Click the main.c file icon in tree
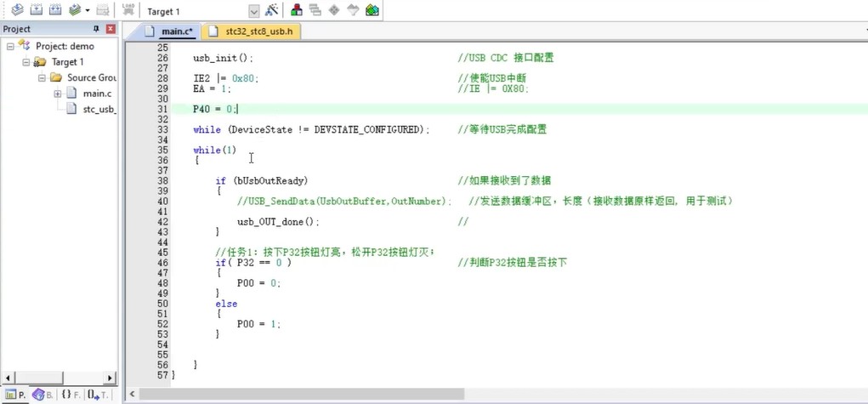Screen dimensions: 868x404 pyautogui.click(x=71, y=93)
